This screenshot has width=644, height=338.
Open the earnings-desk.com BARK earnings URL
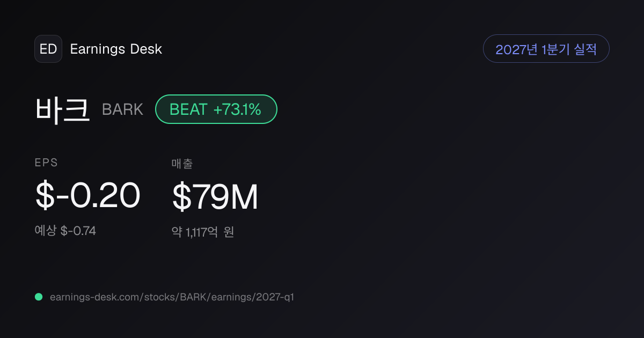point(172,297)
